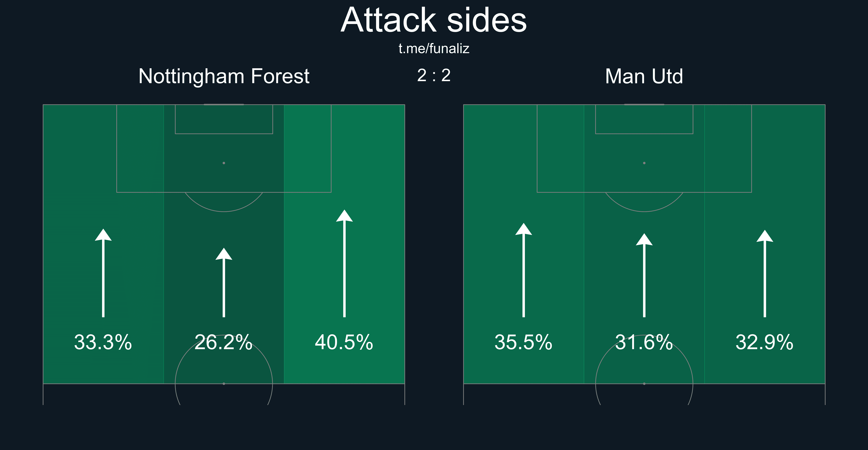Click the 31.6% central attack value
Screen dimensions: 868x450
point(644,342)
